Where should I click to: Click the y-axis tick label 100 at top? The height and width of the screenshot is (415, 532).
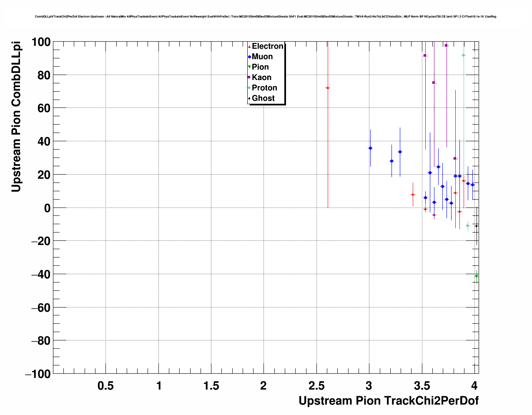click(41, 42)
